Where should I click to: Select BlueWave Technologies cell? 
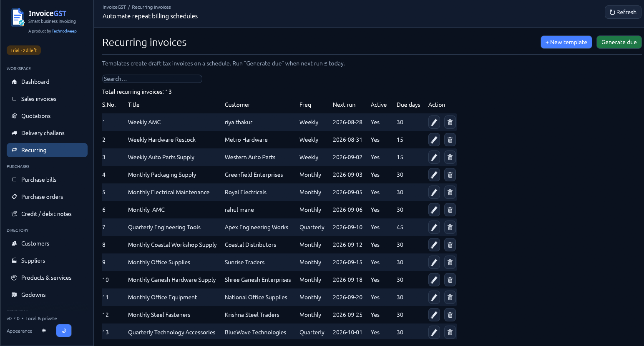pyautogui.click(x=255, y=332)
